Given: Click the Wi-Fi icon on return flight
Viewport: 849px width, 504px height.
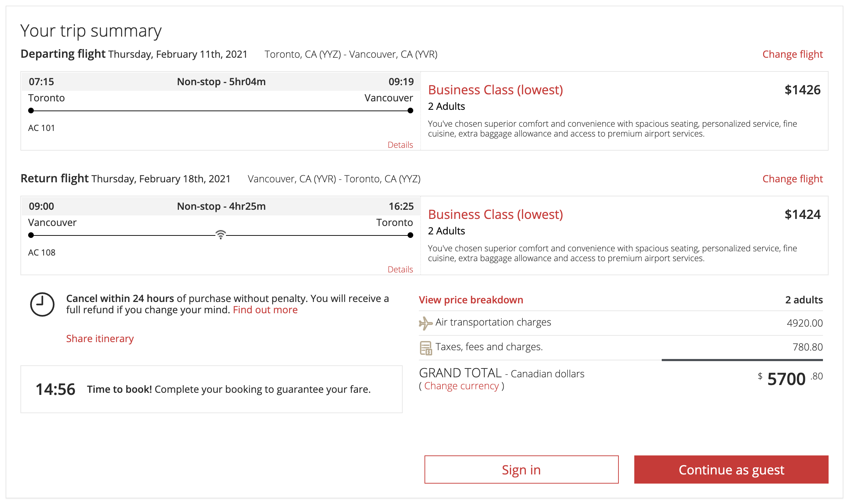Looking at the screenshot, I should pos(220,234).
